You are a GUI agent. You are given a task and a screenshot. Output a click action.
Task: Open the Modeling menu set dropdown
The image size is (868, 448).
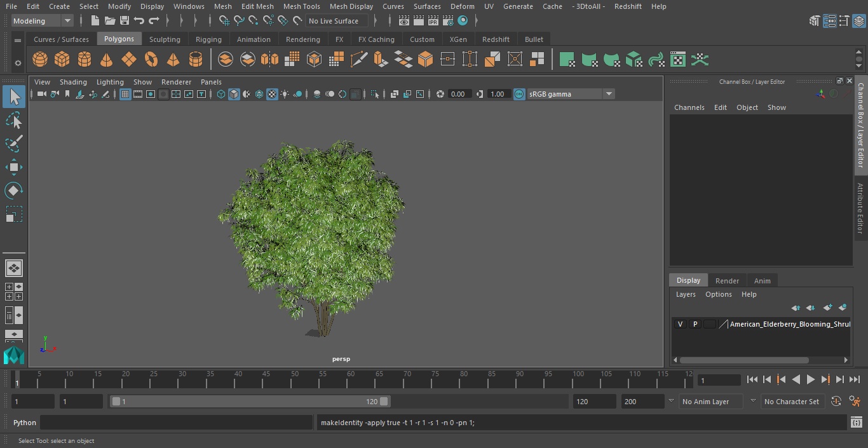[x=43, y=21]
